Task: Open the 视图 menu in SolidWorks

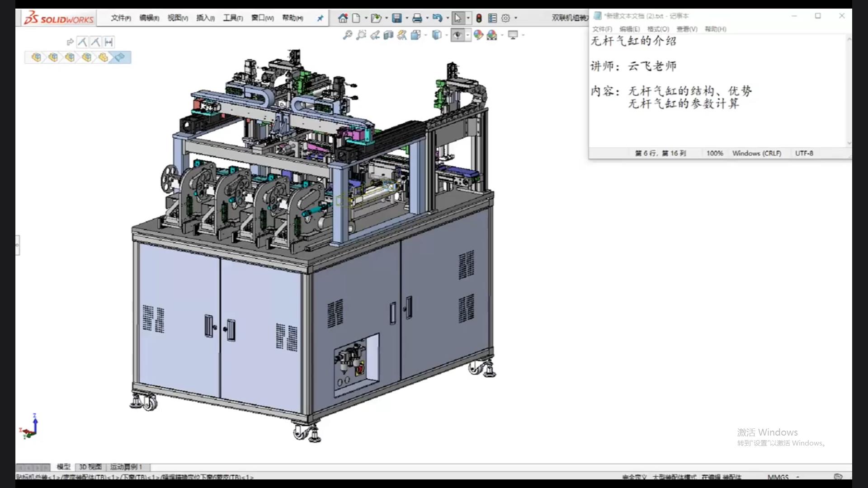Action: 178,18
